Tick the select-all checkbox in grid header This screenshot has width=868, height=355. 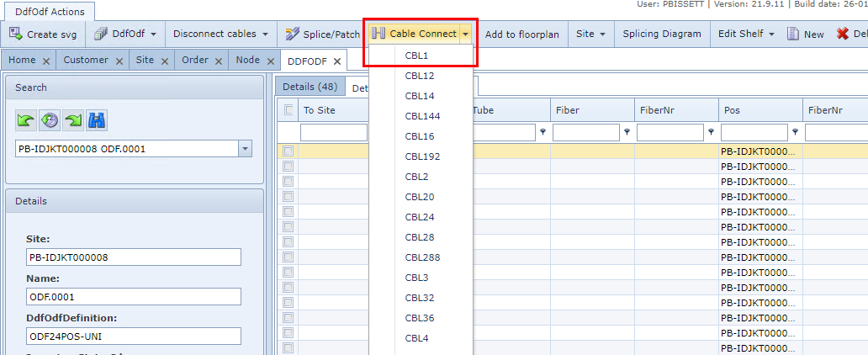pyautogui.click(x=289, y=109)
